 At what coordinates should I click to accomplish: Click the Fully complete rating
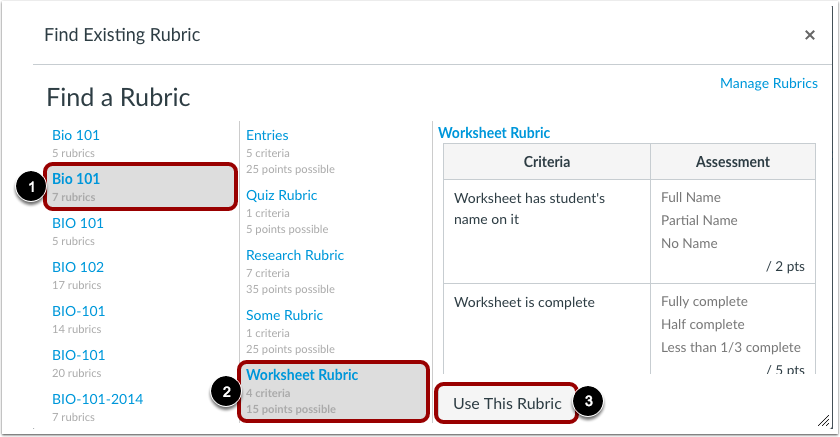pyautogui.click(x=704, y=302)
